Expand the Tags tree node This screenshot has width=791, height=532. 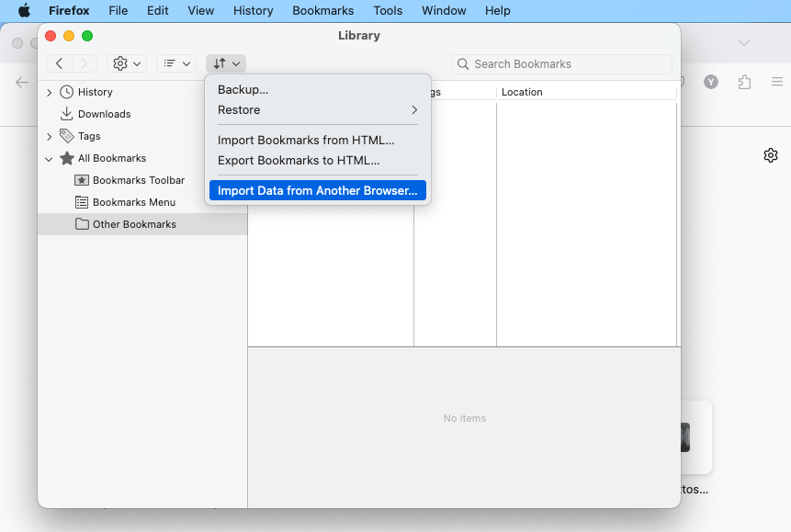pos(50,136)
